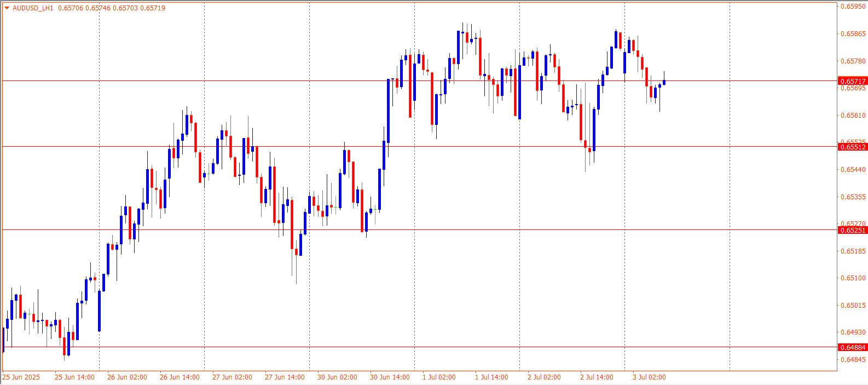Click the 30 Jun 02:00 time label

(x=337, y=377)
